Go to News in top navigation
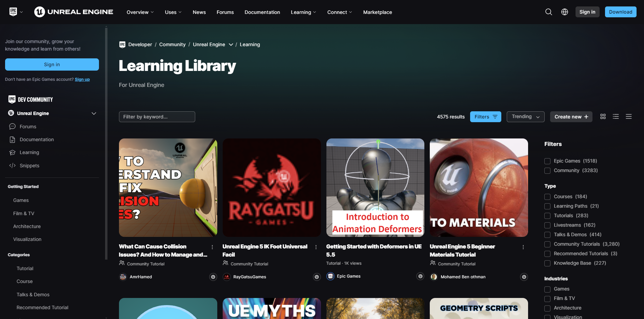Screen dimensions: 644x319 [x=199, y=12]
